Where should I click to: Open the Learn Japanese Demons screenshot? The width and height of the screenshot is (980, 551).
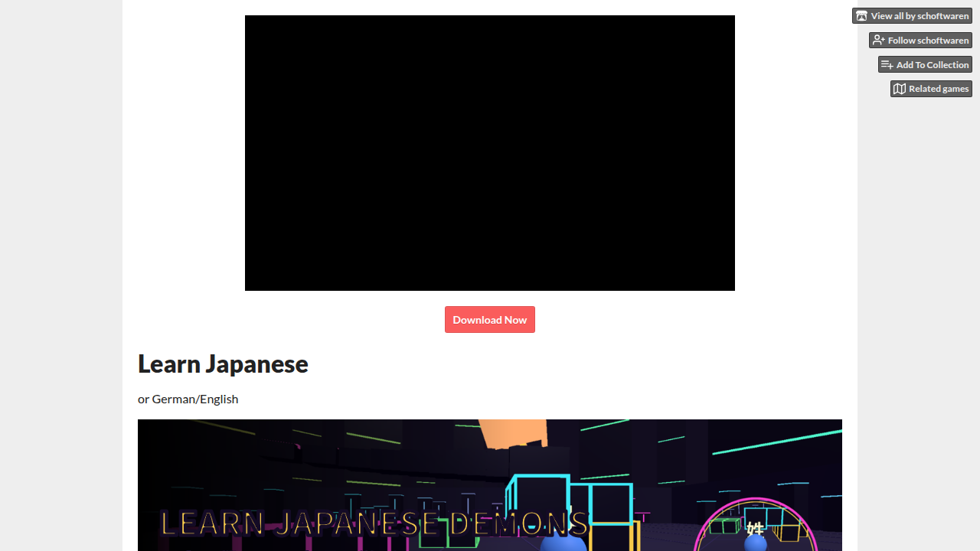490,485
